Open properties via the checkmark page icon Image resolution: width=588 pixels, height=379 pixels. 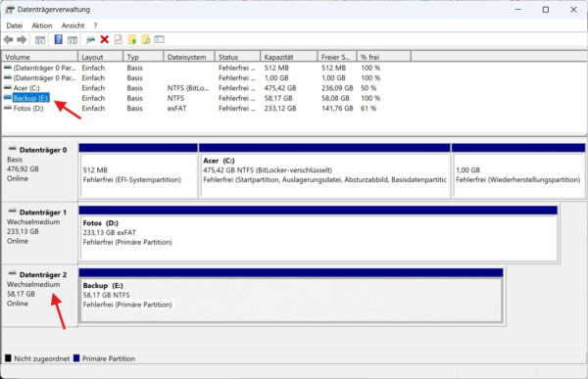pos(119,39)
